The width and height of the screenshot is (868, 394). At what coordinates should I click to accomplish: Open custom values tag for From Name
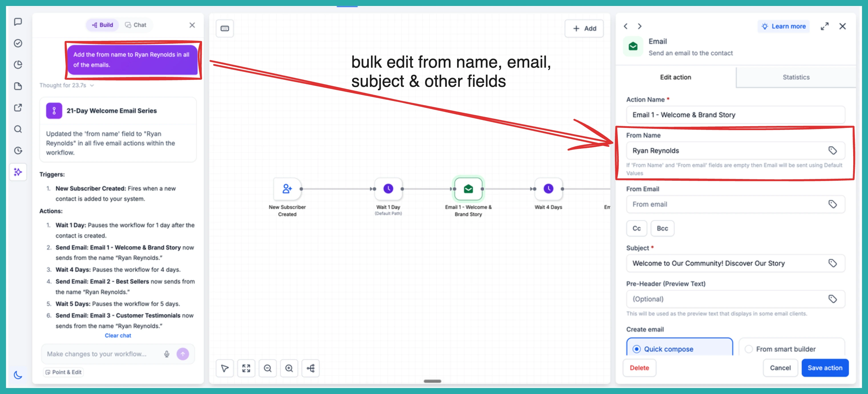pos(832,151)
